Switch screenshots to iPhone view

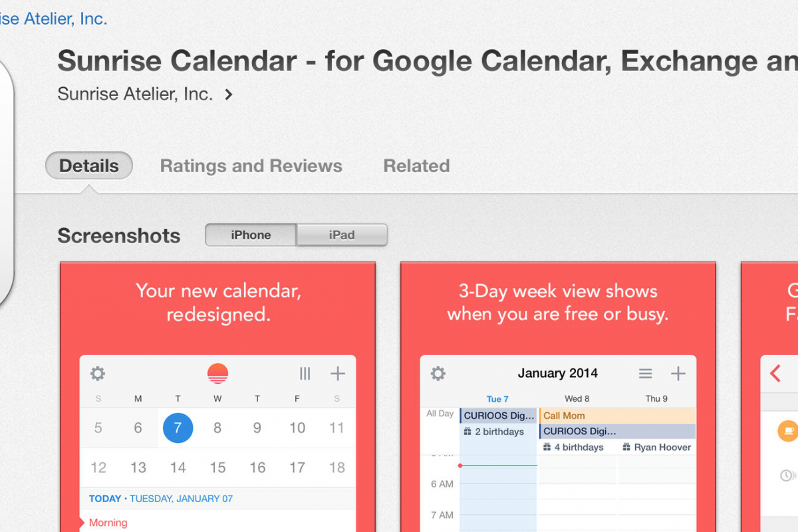pyautogui.click(x=251, y=235)
